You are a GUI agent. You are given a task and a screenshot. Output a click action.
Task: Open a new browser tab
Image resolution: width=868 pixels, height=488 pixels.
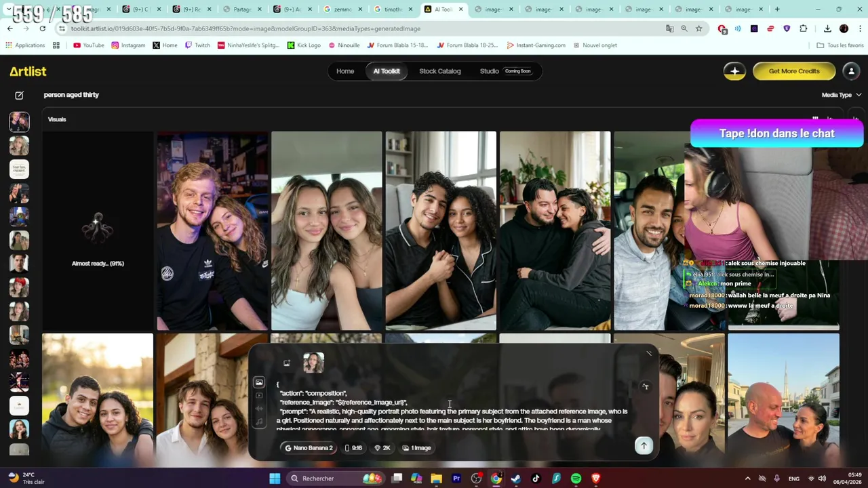(777, 9)
